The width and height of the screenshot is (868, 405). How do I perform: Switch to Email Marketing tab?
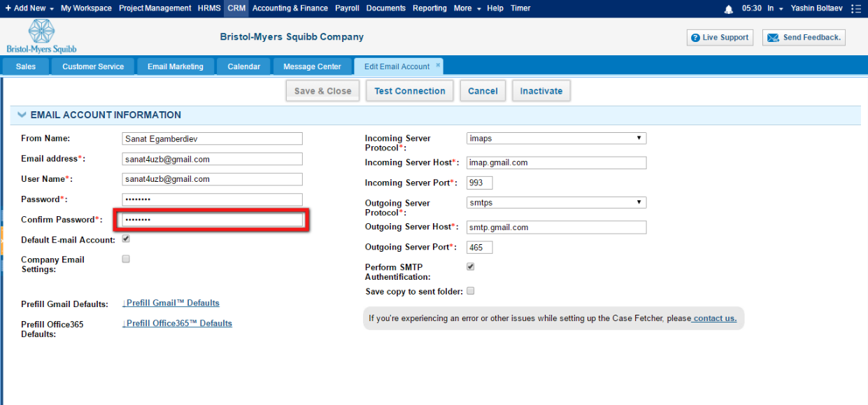tap(176, 66)
